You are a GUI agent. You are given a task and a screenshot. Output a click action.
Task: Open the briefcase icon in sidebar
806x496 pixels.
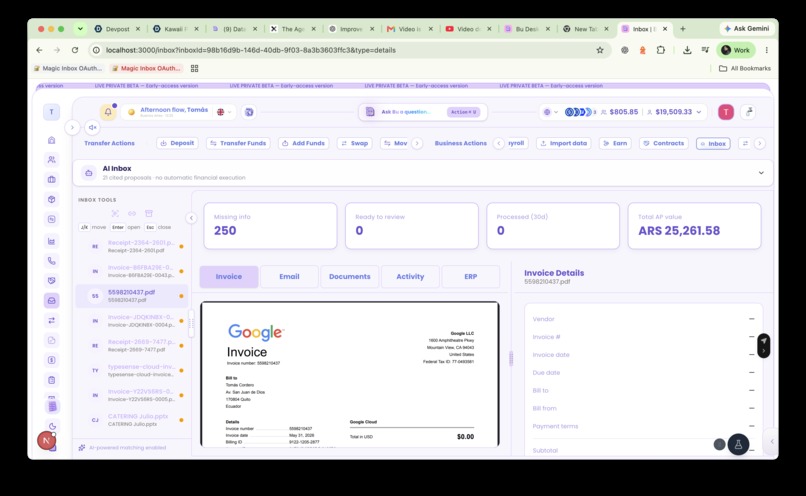coord(51,179)
